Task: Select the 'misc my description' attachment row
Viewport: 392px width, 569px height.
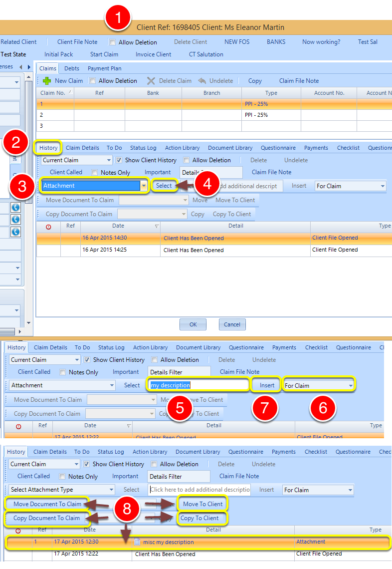Action: pyautogui.click(x=198, y=542)
